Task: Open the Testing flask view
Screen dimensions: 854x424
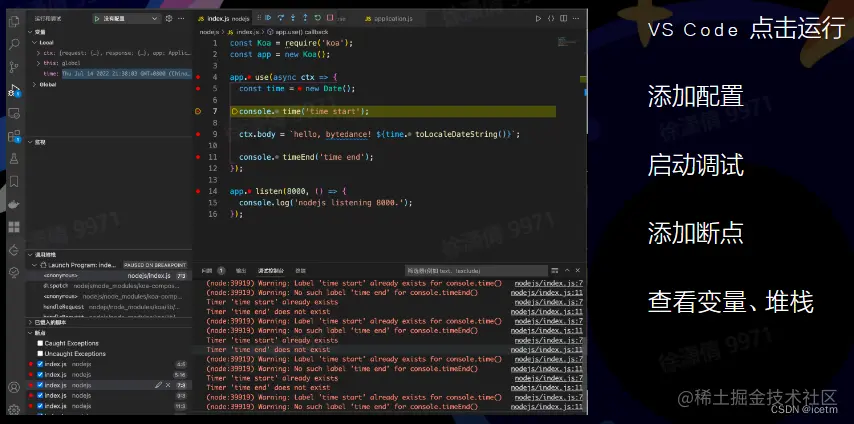Action: coord(14,159)
